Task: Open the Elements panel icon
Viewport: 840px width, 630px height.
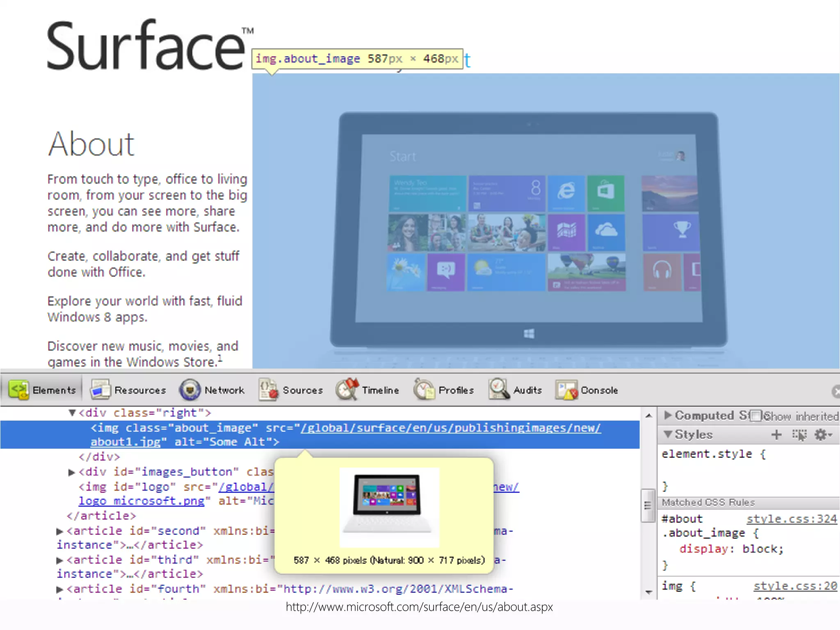Action: 19,390
